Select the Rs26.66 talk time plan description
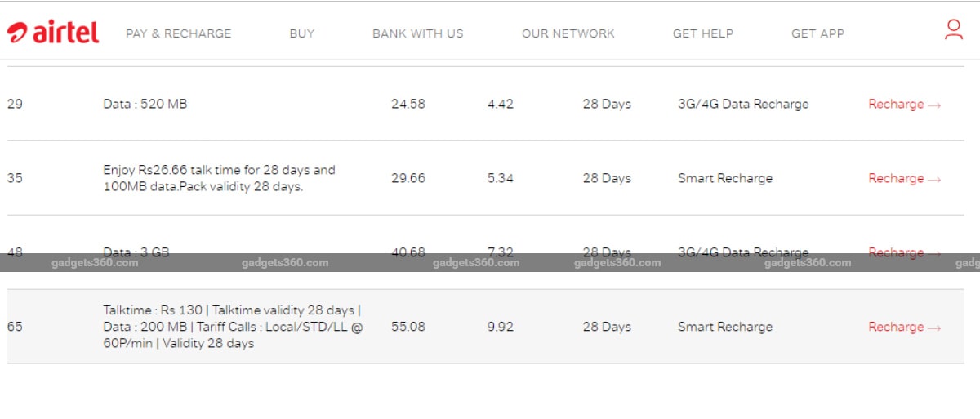Image resolution: width=980 pixels, height=419 pixels. click(219, 178)
